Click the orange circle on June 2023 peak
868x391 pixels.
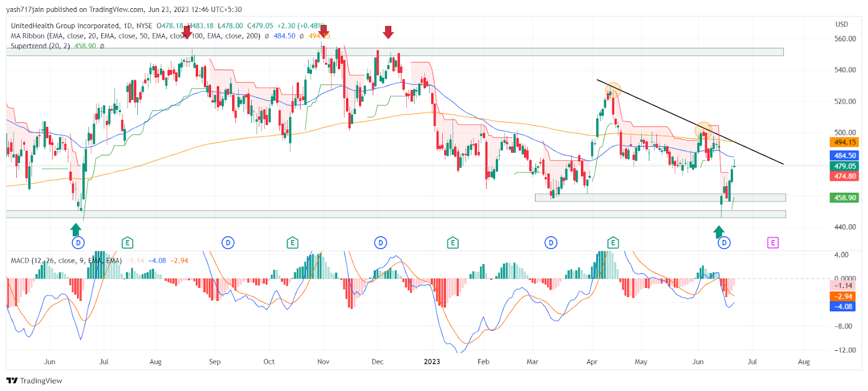(x=704, y=130)
